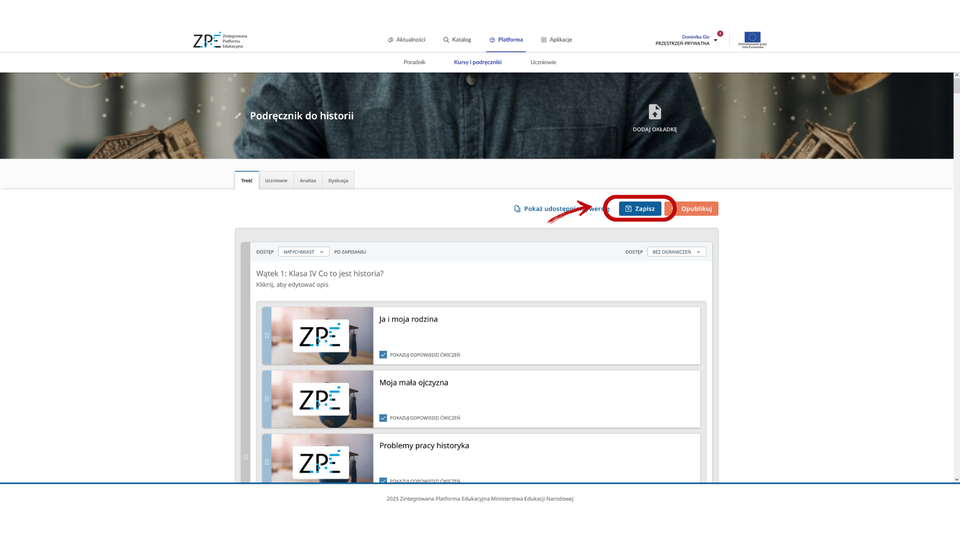Image resolution: width=960 pixels, height=540 pixels.
Task: Click the pencil icon beside the course title
Action: 238,116
